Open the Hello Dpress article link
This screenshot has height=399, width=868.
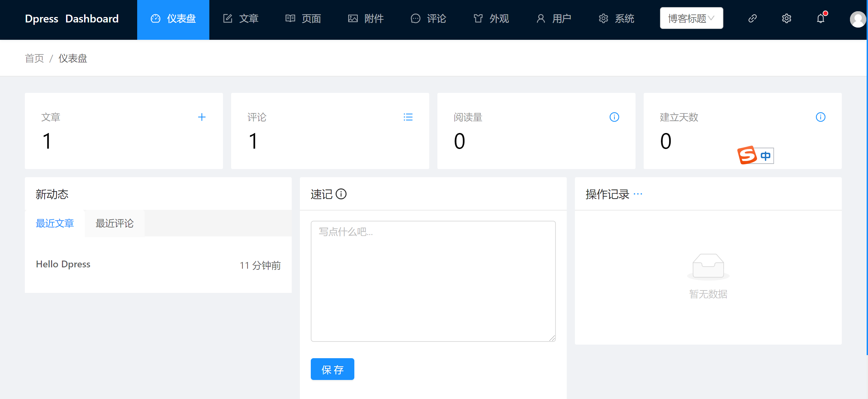[x=63, y=264]
